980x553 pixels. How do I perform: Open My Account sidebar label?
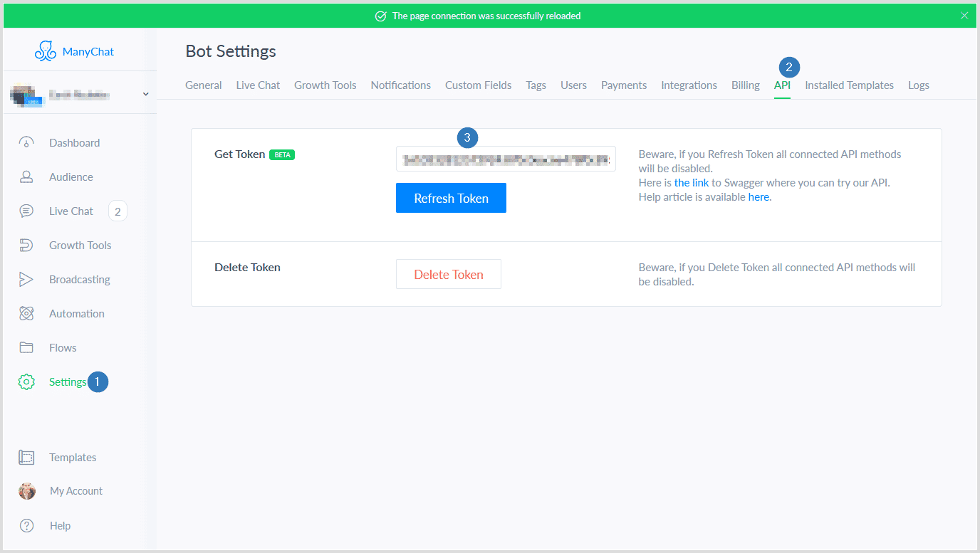coord(76,491)
